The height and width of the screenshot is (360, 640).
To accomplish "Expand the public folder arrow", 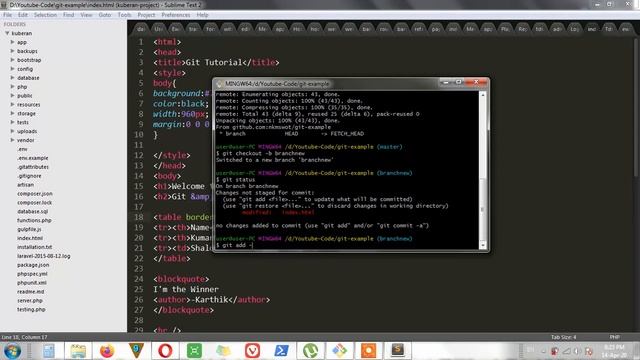I will pos(13,95).
